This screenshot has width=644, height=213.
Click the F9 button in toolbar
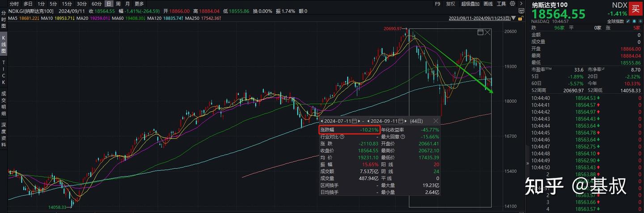pyautogui.click(x=438, y=4)
